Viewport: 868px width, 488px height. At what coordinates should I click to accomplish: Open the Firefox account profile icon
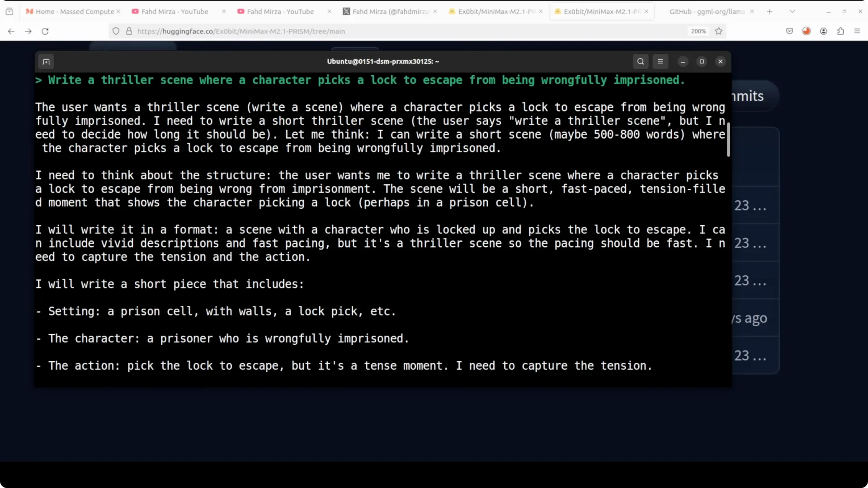pos(823,31)
